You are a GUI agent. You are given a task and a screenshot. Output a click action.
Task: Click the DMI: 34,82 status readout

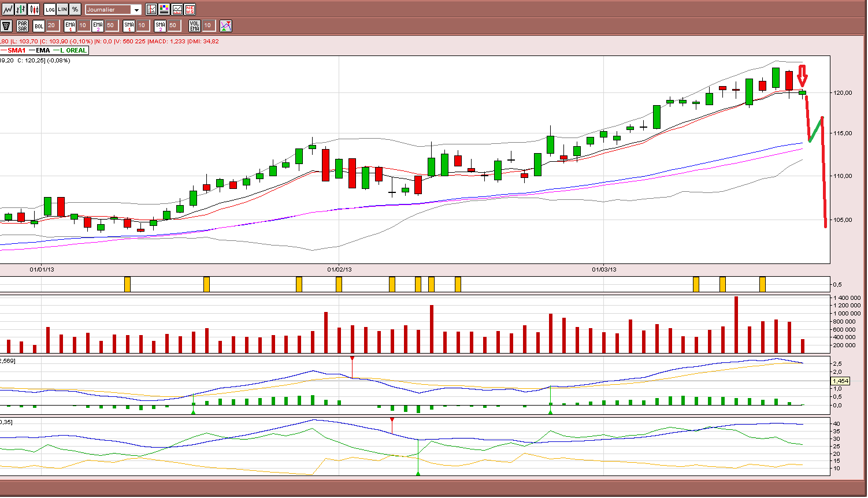204,42
